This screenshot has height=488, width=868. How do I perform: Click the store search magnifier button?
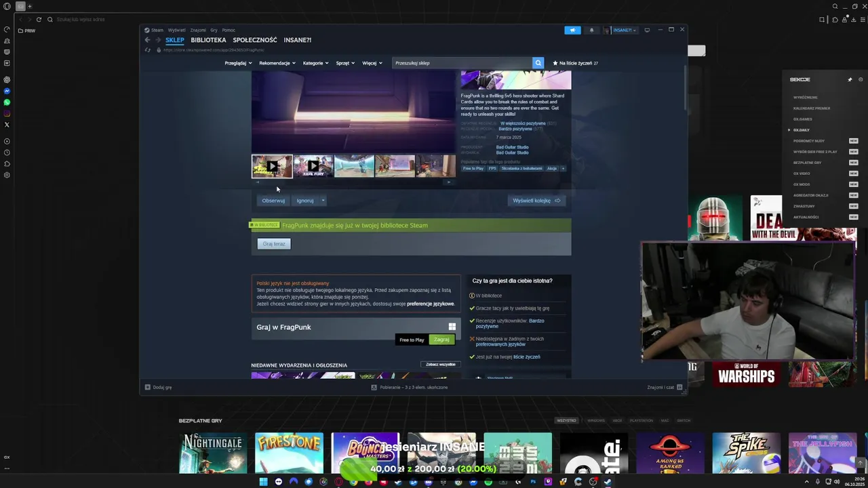tap(538, 63)
